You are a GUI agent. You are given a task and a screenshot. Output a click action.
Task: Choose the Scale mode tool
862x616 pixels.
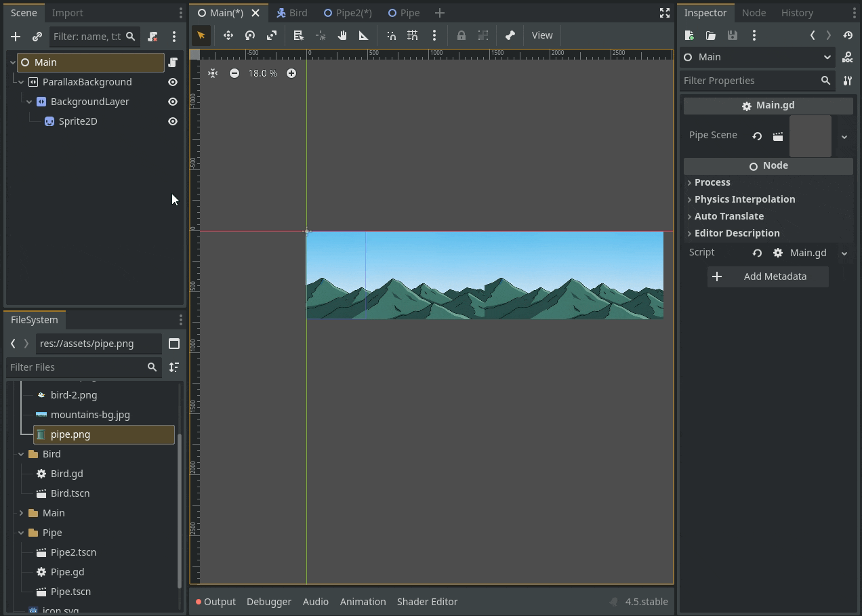coord(272,35)
